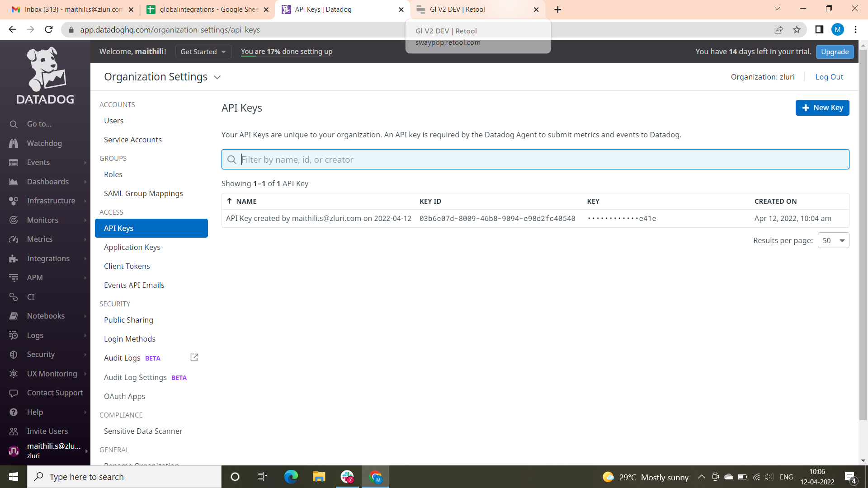The image size is (868, 488).
Task: Click the browser share icon
Action: pyautogui.click(x=778, y=30)
